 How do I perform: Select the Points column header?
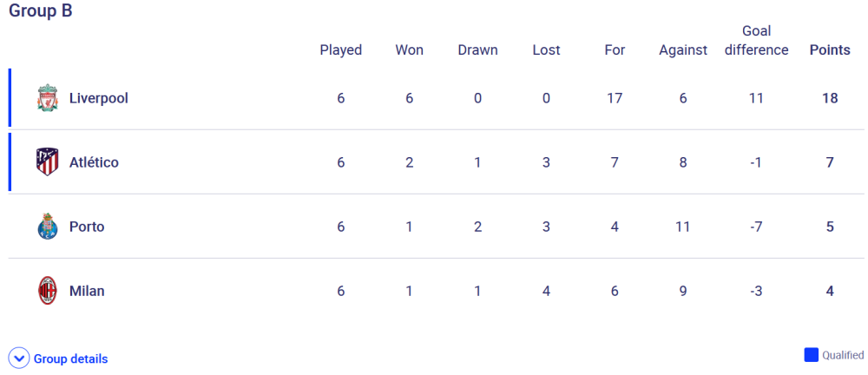click(830, 49)
